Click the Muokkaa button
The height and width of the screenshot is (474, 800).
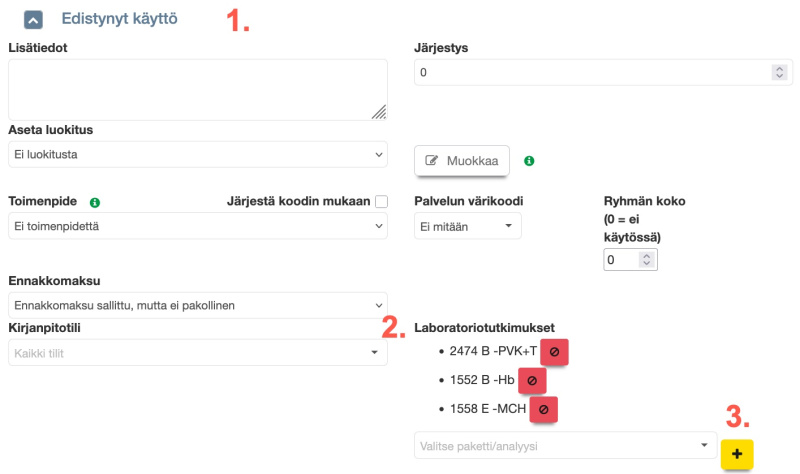coord(462,160)
